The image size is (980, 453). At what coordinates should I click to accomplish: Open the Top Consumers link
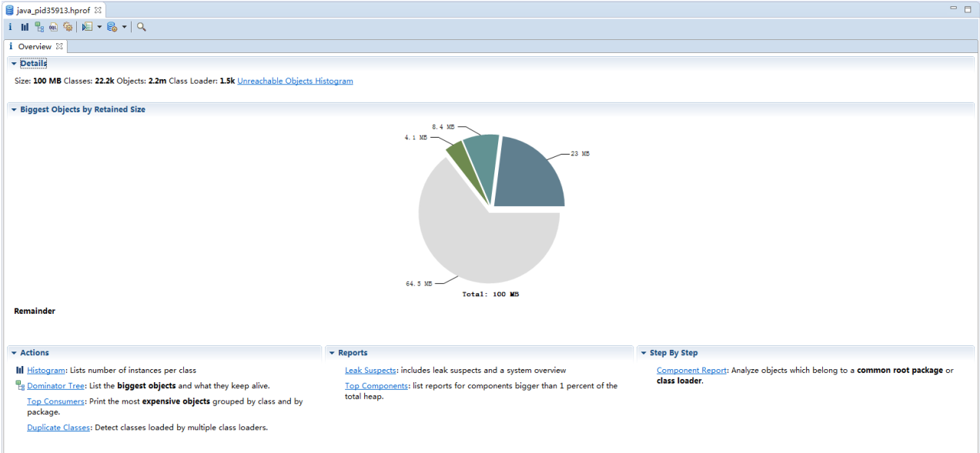55,401
